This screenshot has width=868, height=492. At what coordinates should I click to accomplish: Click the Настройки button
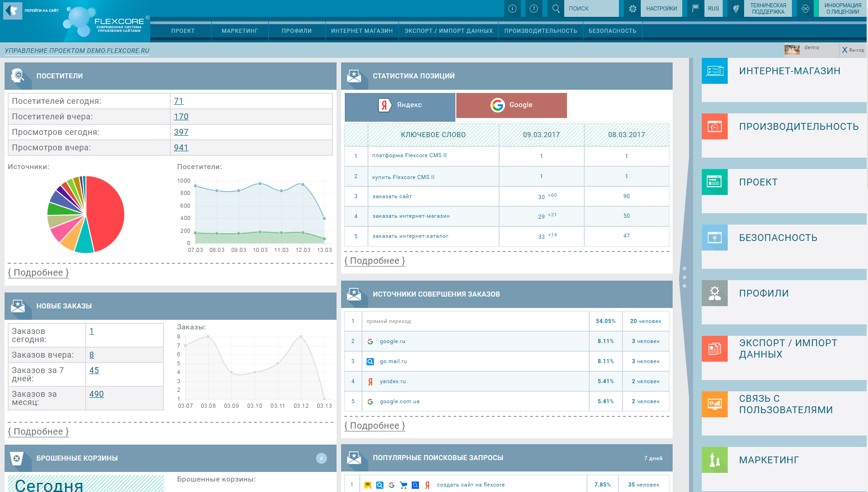[x=661, y=9]
